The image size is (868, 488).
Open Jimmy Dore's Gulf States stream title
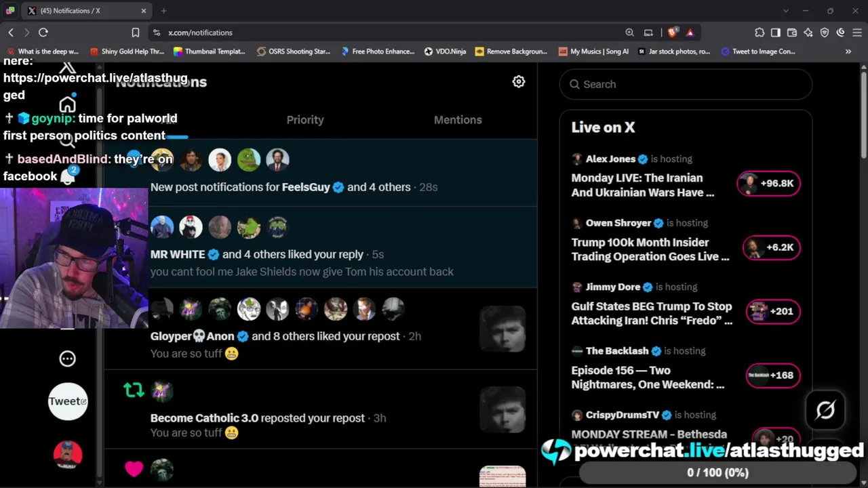[652, 313]
